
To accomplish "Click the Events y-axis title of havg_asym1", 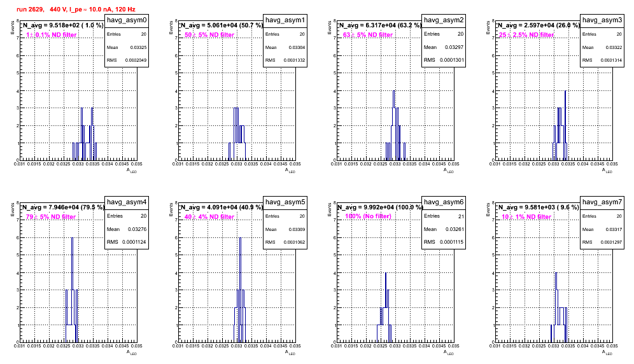I will click(x=171, y=27).
